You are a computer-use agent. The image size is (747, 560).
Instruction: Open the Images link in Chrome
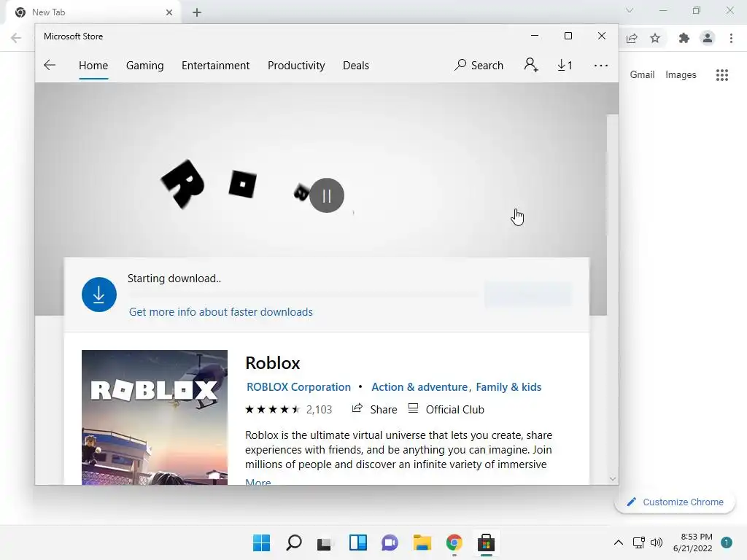(681, 75)
